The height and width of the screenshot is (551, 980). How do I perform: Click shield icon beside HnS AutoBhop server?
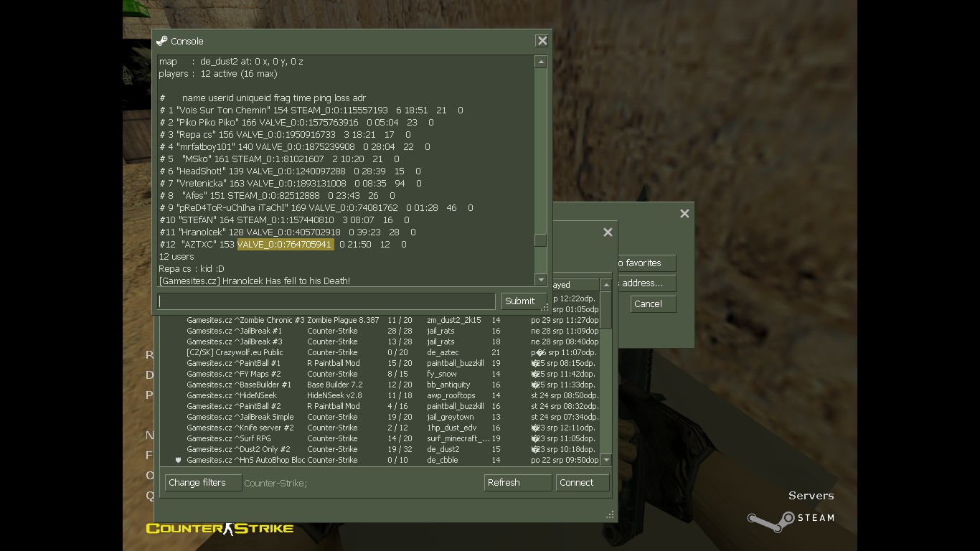(178, 460)
